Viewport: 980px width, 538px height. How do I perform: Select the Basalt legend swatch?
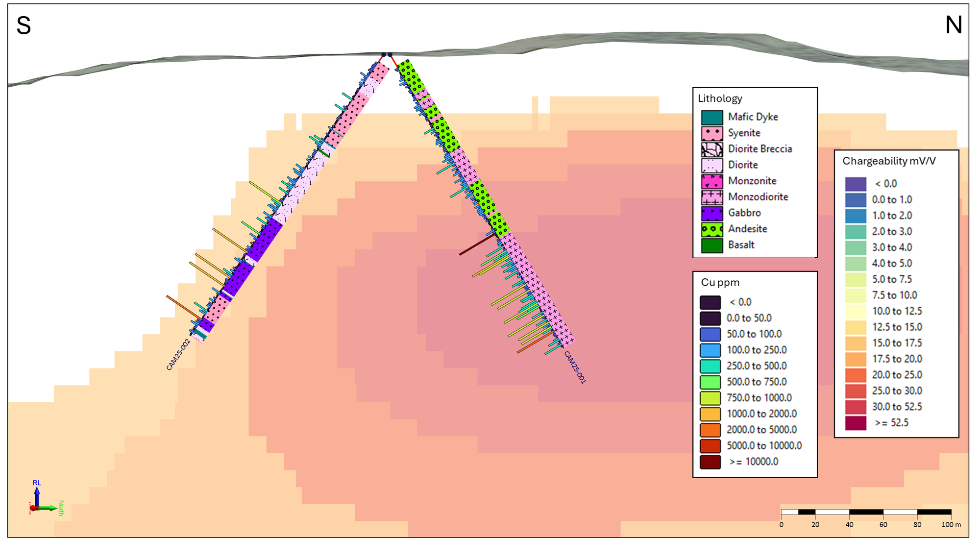[712, 245]
